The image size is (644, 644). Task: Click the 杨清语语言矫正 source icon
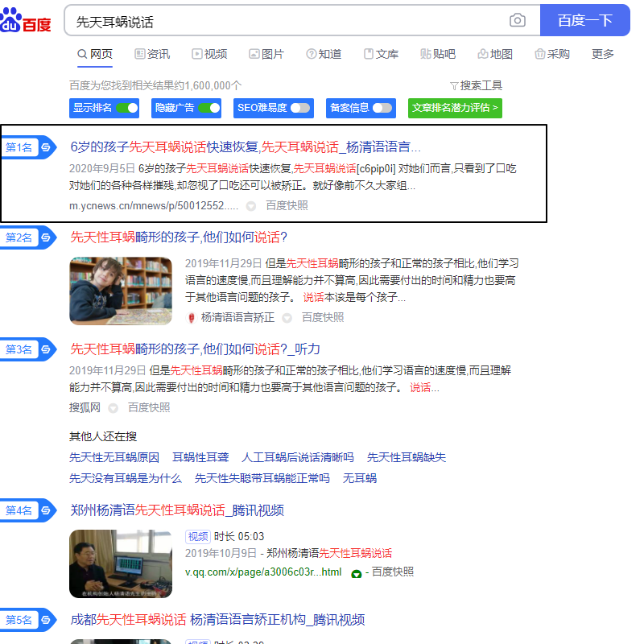(x=191, y=318)
